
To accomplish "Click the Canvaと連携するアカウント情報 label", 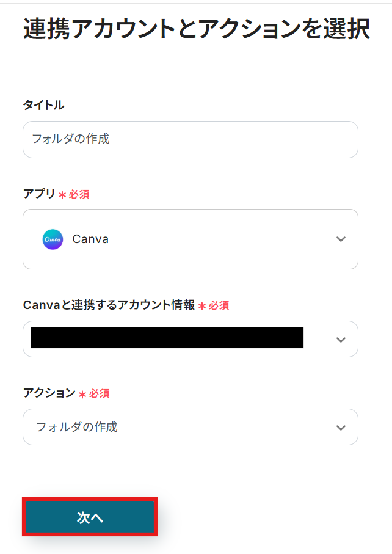I will tap(109, 305).
